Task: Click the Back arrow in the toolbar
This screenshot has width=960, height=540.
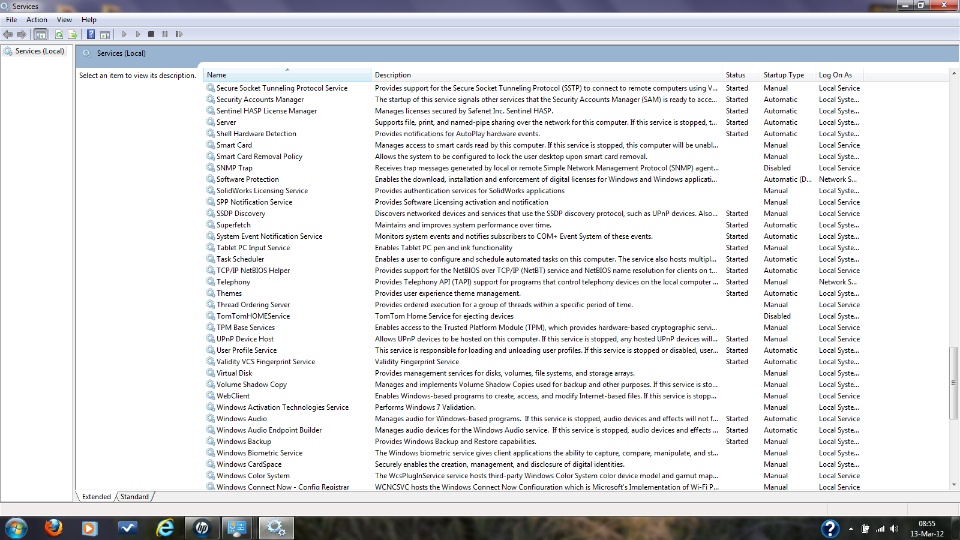Action: pos(8,34)
